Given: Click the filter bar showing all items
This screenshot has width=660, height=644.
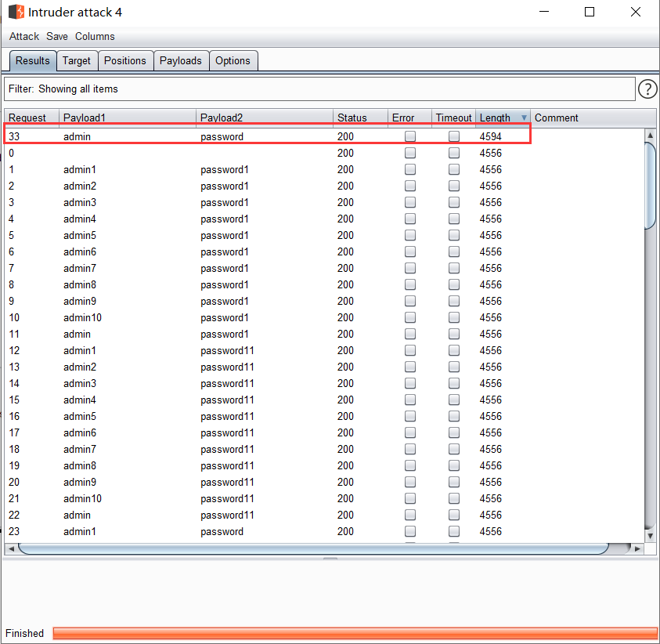Looking at the screenshot, I should click(319, 89).
